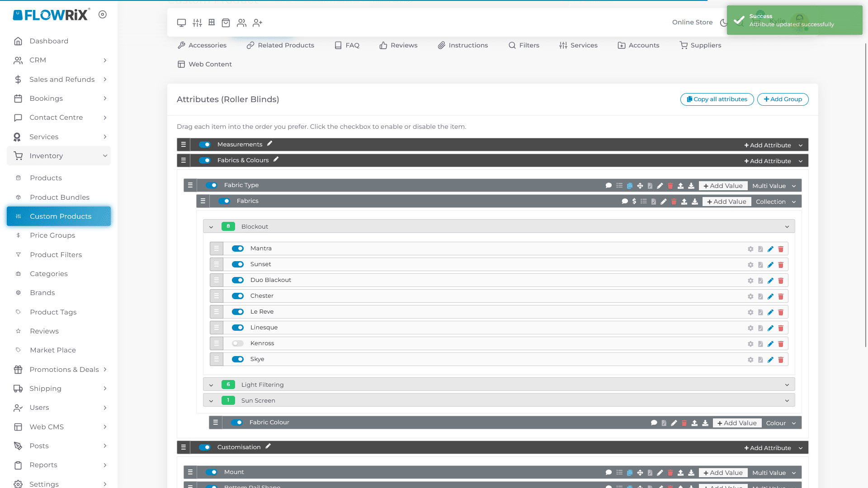Open the Related Products tab
Image resolution: width=868 pixels, height=488 pixels.
(x=280, y=45)
